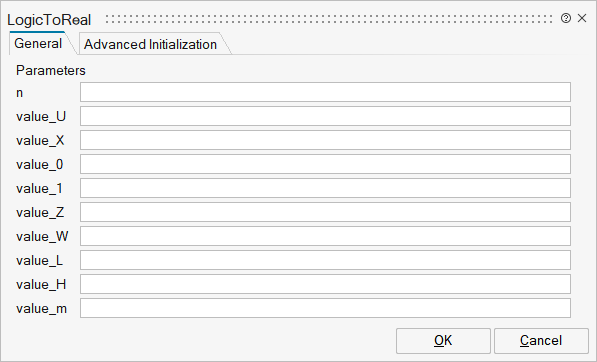Close the LogicToReal dialog
This screenshot has height=362, width=597.
pyautogui.click(x=582, y=18)
